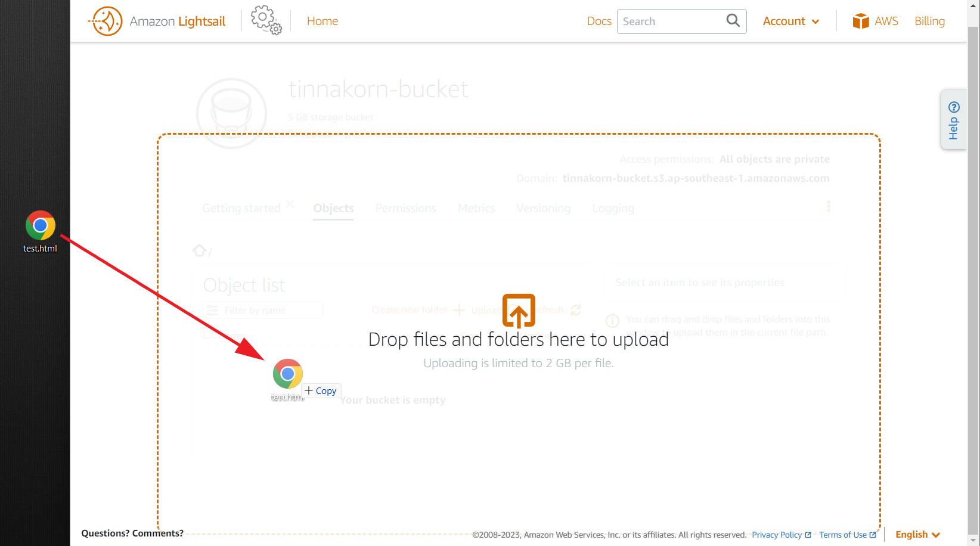Switch to the Permissions tab
The height and width of the screenshot is (546, 980).
pyautogui.click(x=406, y=208)
